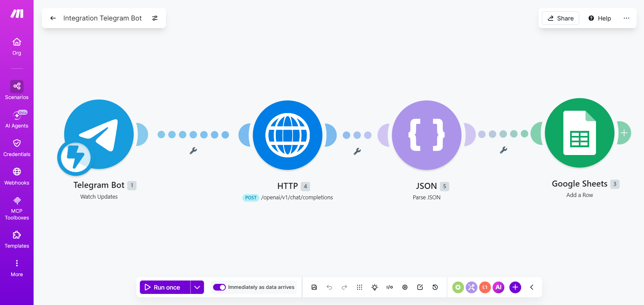Open the HTTP module
This screenshot has height=305, width=644.
(288, 135)
